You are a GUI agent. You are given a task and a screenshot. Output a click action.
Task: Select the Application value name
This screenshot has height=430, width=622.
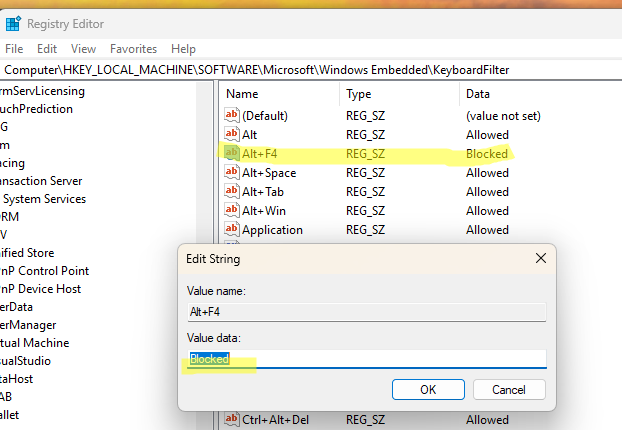click(272, 230)
